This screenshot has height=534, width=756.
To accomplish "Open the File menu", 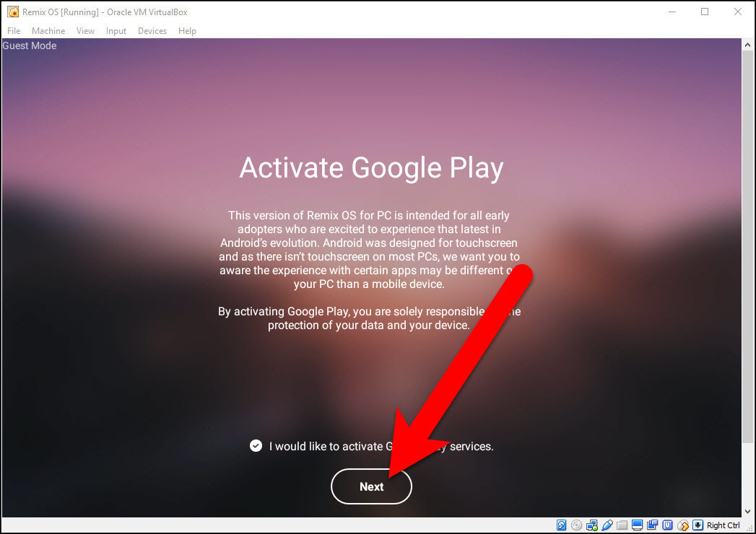I will (14, 31).
